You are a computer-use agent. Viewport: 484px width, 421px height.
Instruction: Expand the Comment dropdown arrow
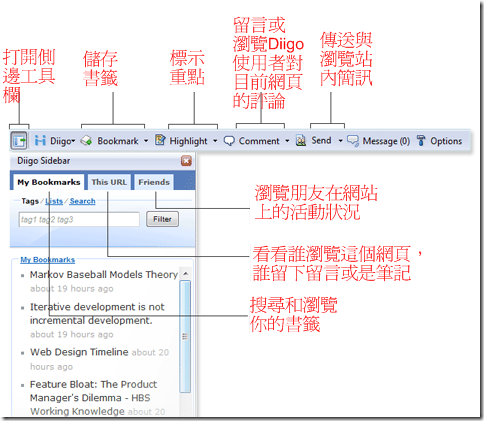[x=287, y=141]
